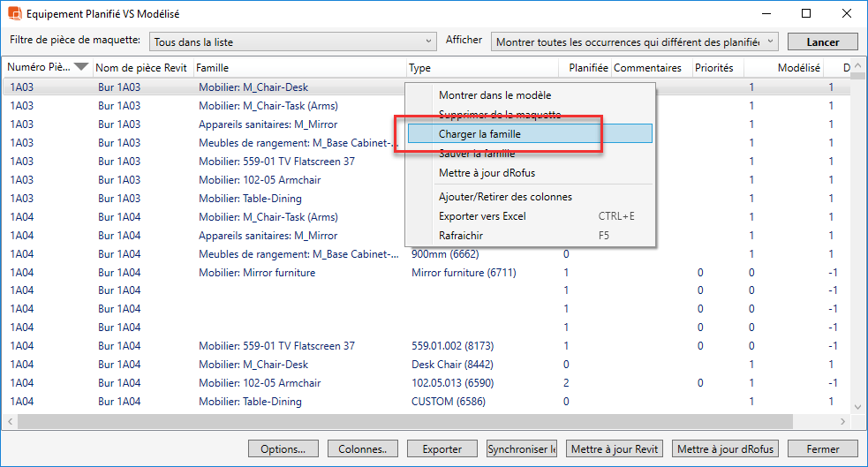
Task: Click the dRofus app icon in title bar
Action: click(x=15, y=14)
